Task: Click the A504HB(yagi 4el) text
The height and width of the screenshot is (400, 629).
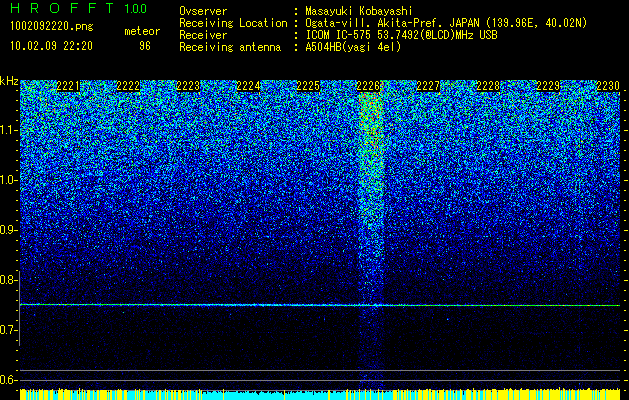Action: pos(353,47)
